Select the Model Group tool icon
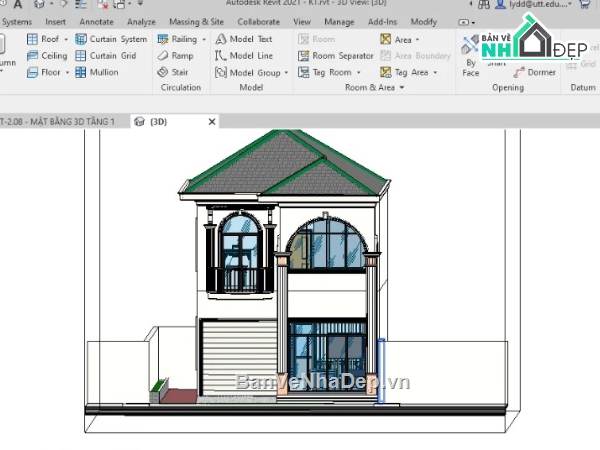600x450 pixels. (x=221, y=72)
